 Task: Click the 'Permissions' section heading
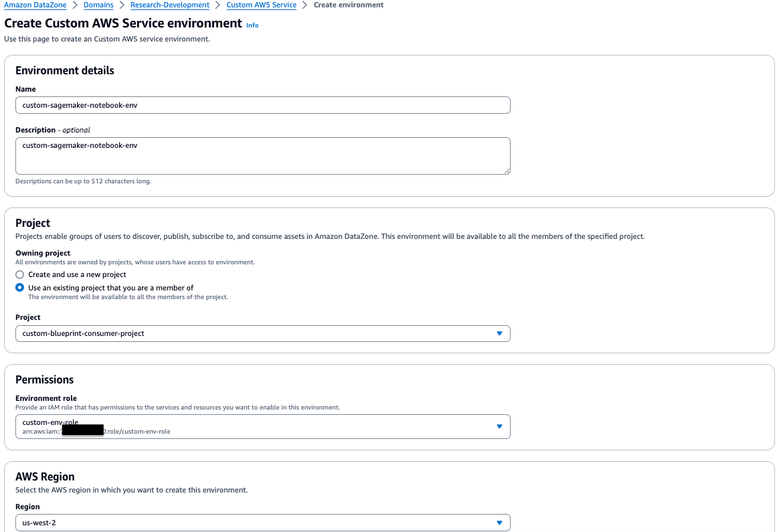44,379
